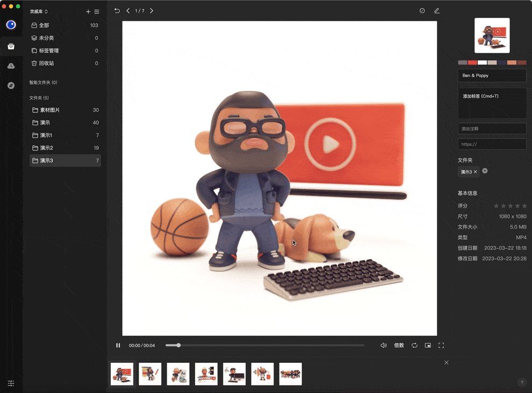Viewport: 532px width, 393px height.
Task: Click the 添加注释 notes field
Action: point(492,128)
